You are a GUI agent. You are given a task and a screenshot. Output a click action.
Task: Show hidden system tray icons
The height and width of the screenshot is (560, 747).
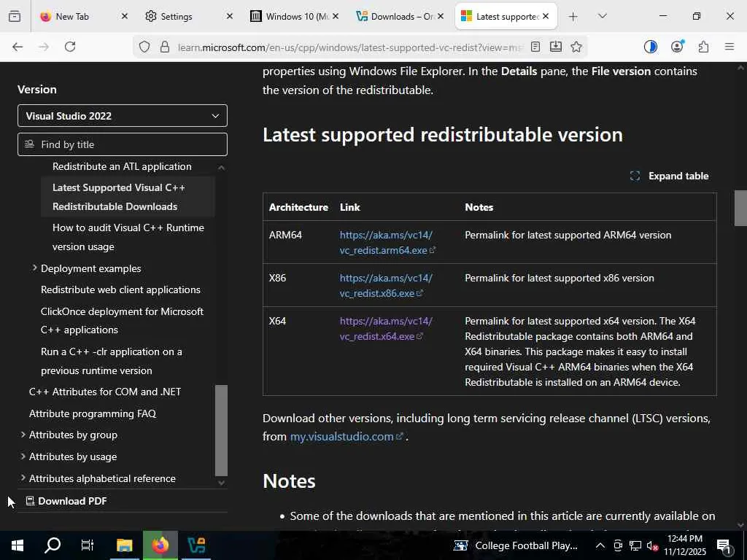(600, 545)
